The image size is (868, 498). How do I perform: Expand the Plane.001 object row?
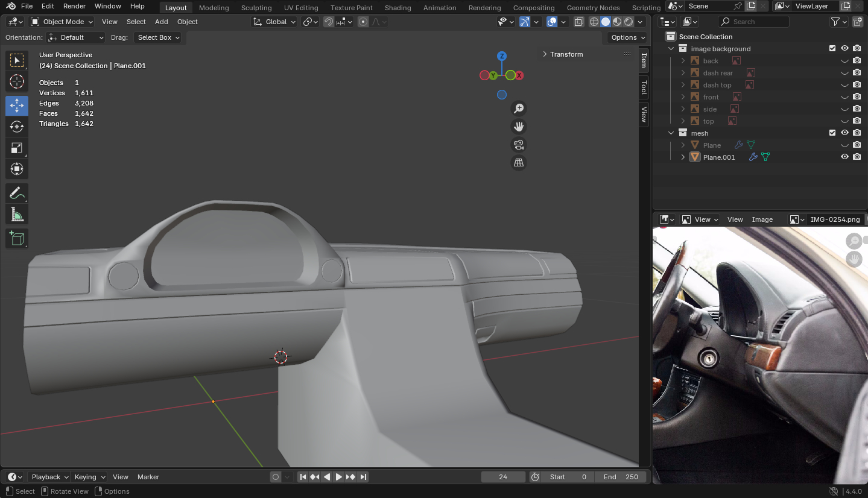click(x=683, y=157)
